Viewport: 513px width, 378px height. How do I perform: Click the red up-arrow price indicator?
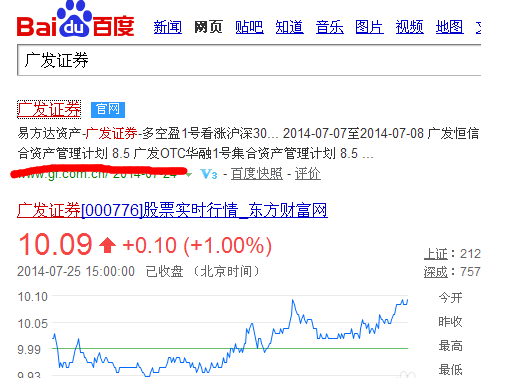(x=107, y=245)
